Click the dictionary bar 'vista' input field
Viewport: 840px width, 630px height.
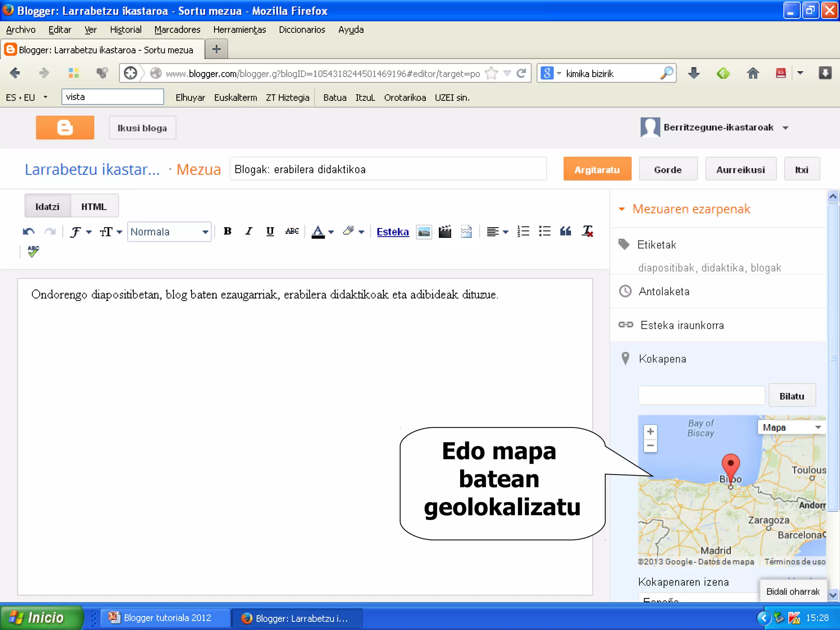113,97
